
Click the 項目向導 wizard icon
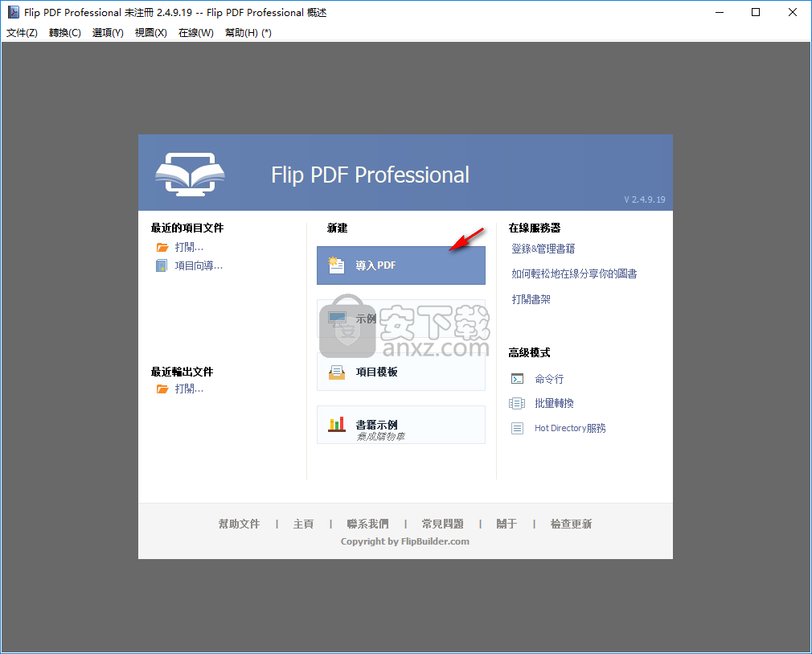[162, 265]
